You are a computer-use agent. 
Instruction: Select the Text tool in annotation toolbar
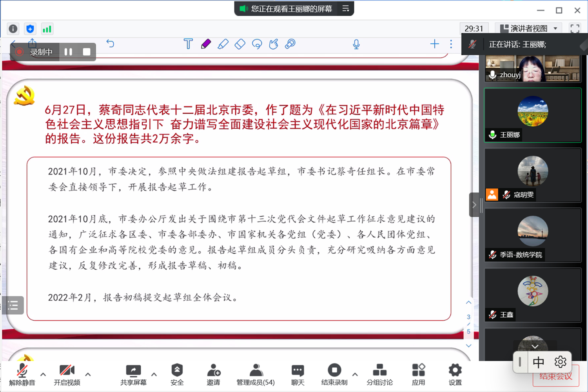[x=188, y=44]
